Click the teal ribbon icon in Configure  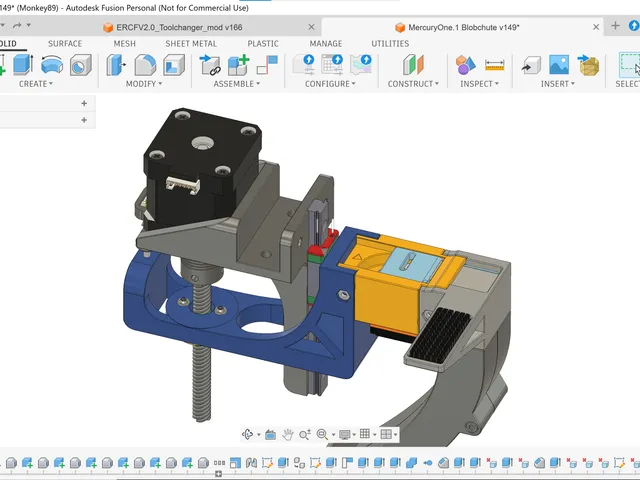point(361,65)
